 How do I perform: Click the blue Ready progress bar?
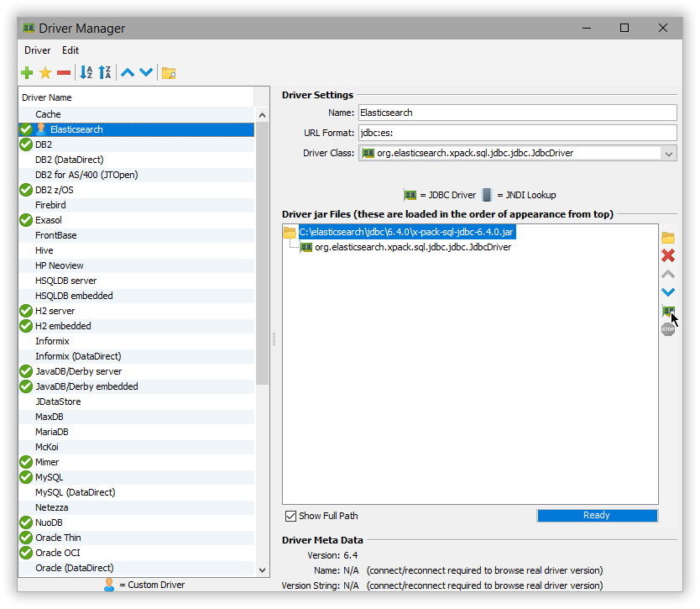pos(597,515)
